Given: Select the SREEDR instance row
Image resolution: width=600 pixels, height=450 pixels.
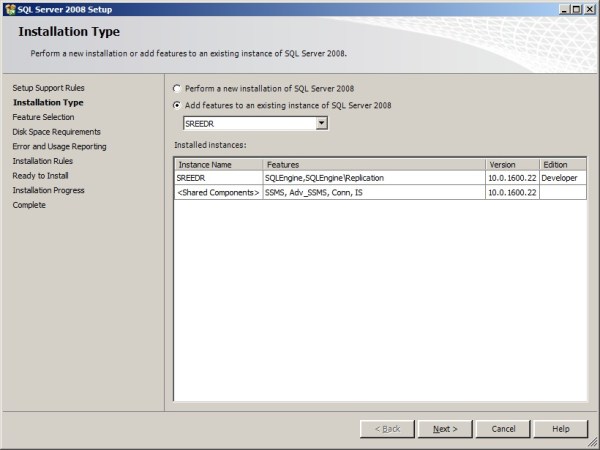Looking at the screenshot, I should tap(218, 178).
